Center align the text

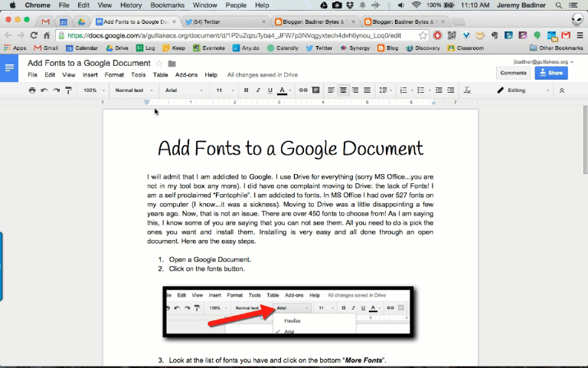click(343, 90)
